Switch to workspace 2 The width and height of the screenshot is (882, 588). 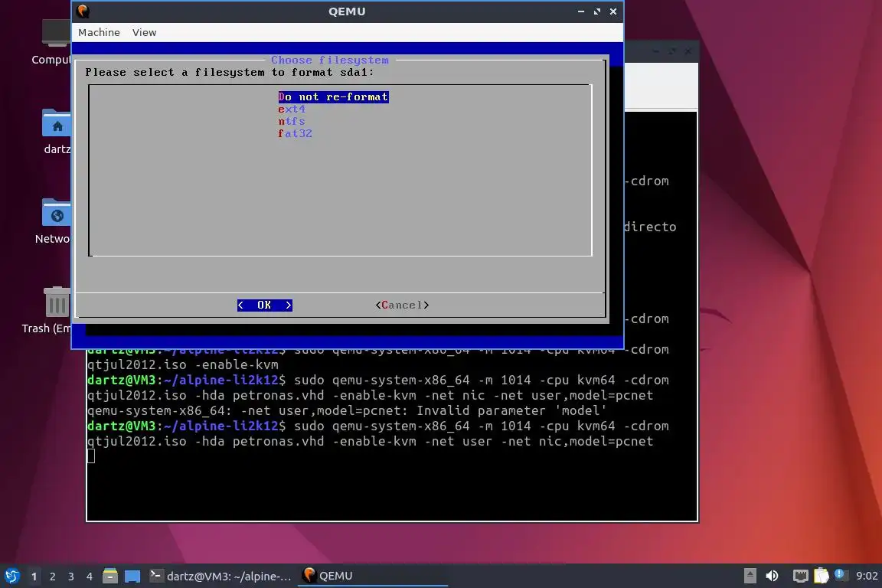click(x=53, y=577)
